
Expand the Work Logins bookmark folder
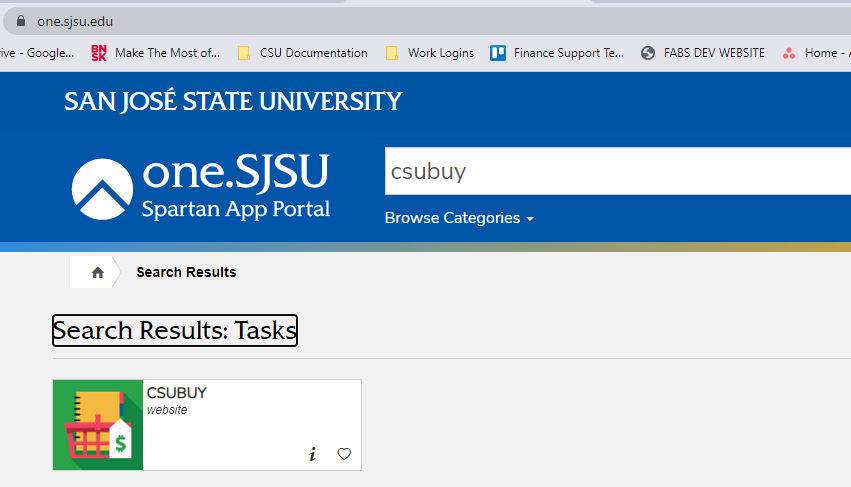point(429,53)
